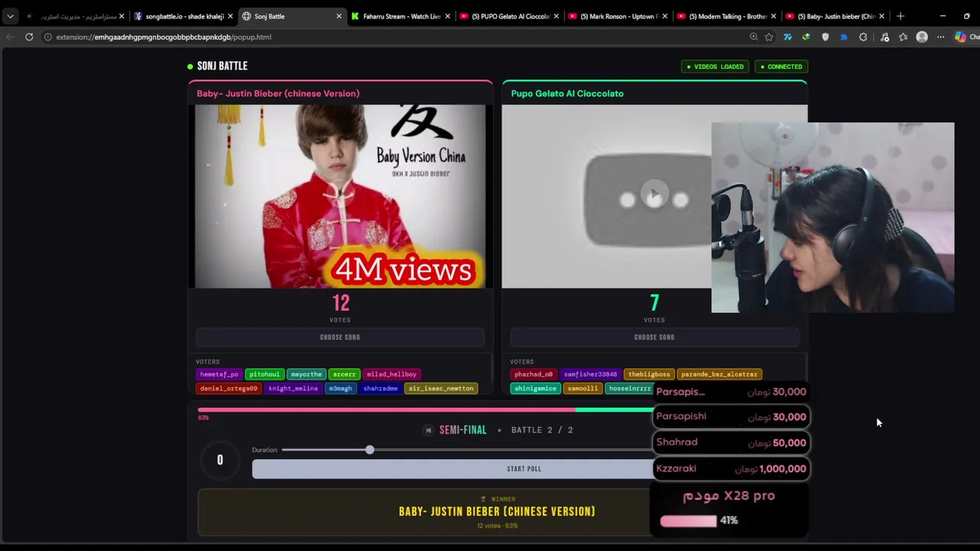Select voter chip pitohoui
The image size is (980, 551).
(264, 374)
